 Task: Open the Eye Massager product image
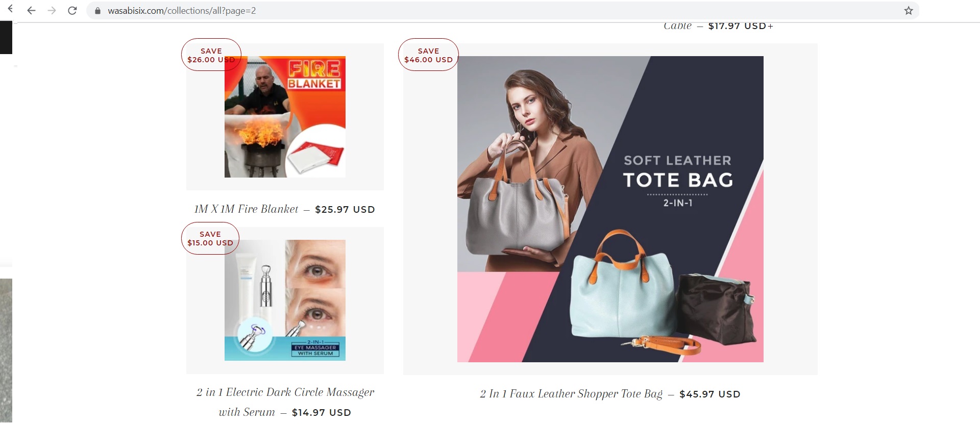pos(285,300)
